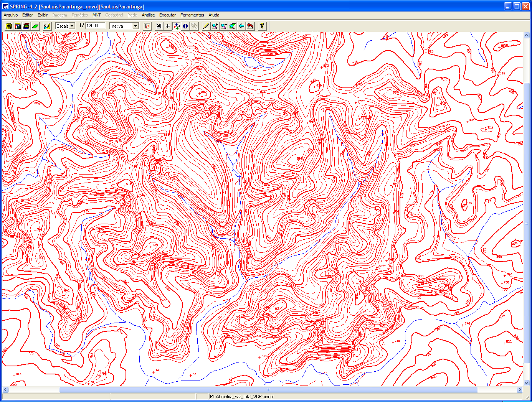Viewport: 532px width, 402px height.
Task: Click the scale value field 12000
Action: [x=95, y=26]
